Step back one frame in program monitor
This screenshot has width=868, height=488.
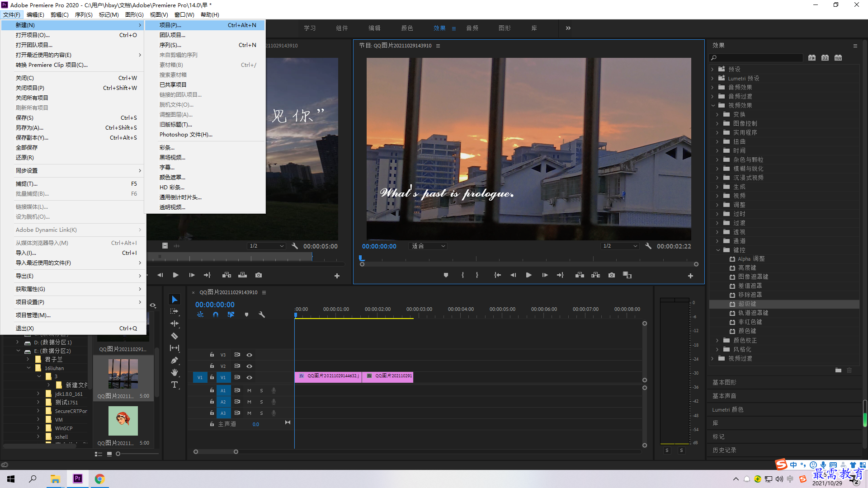(513, 275)
